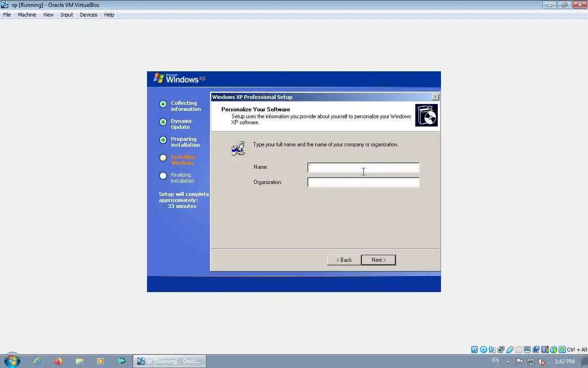Click the hard disk activity status icon
Image resolution: width=588 pixels, height=368 pixels.
tap(475, 350)
